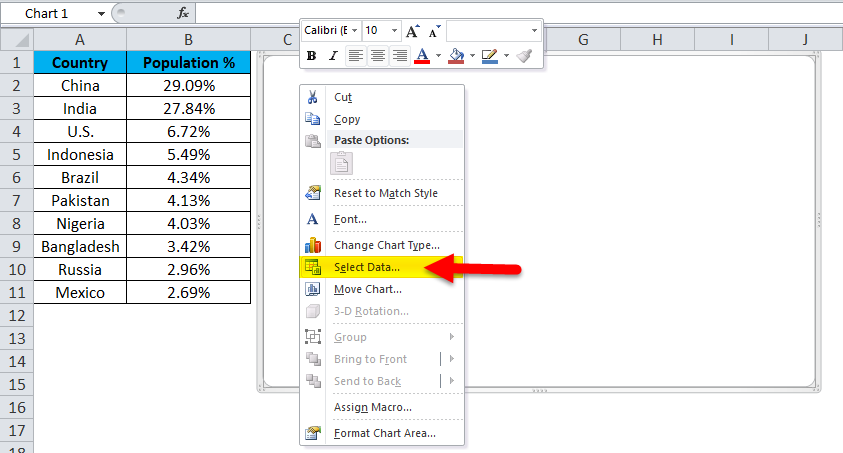This screenshot has width=843, height=453.
Task: Choose Copy from context menu
Action: pos(347,119)
